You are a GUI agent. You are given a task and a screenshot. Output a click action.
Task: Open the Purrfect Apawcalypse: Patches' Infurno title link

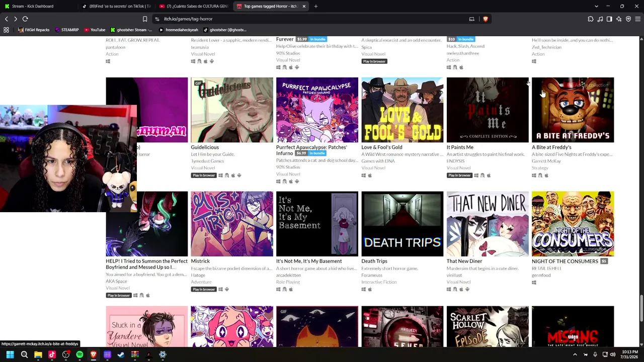pos(311,150)
